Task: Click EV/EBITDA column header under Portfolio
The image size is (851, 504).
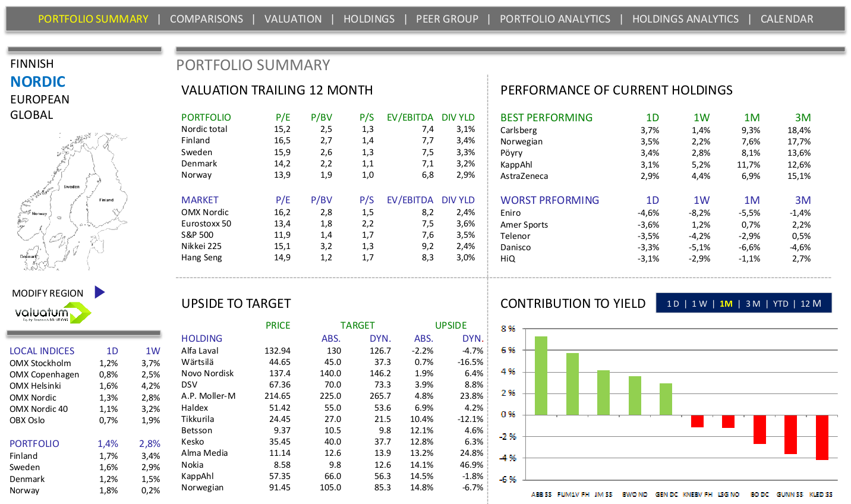Action: tap(410, 118)
